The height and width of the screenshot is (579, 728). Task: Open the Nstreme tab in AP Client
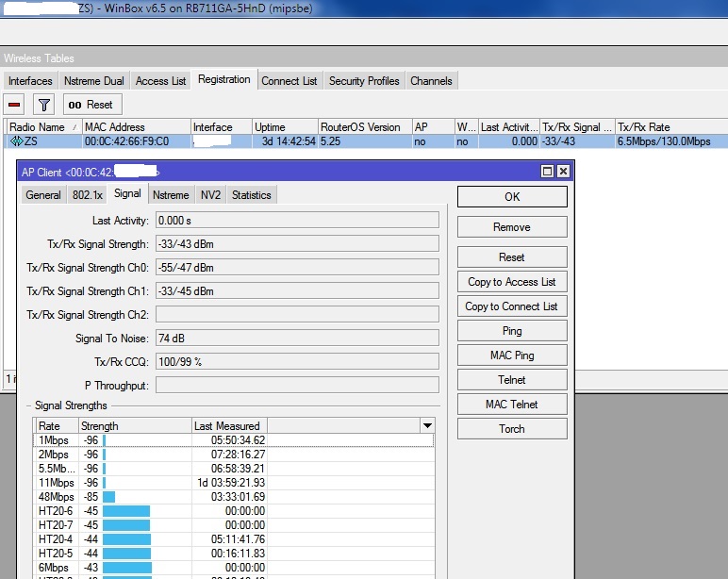171,195
